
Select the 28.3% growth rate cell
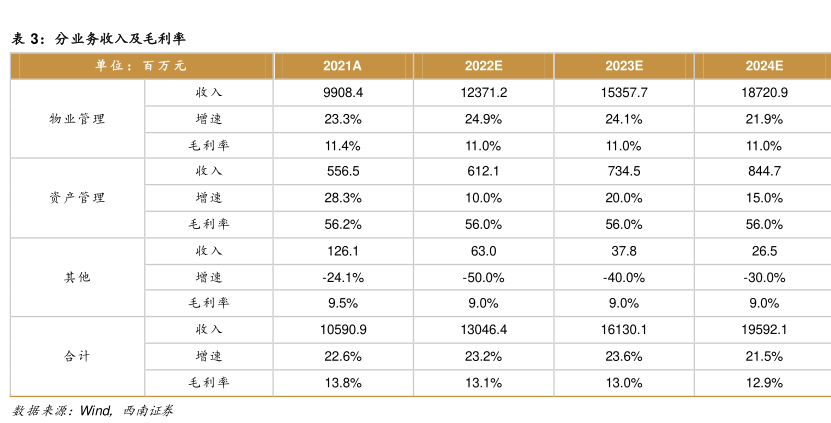342,197
